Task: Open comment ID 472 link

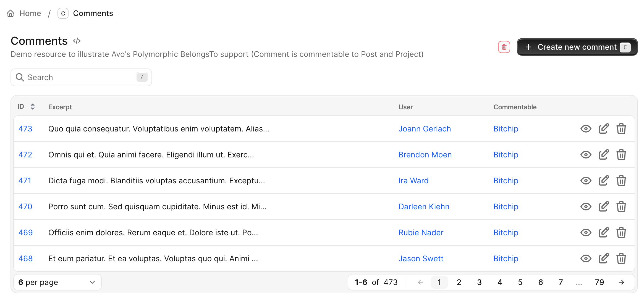Action: pyautogui.click(x=25, y=155)
